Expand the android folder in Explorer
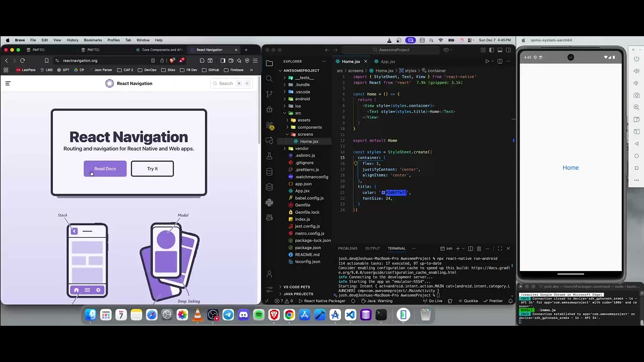The width and height of the screenshot is (644, 362). [x=302, y=99]
